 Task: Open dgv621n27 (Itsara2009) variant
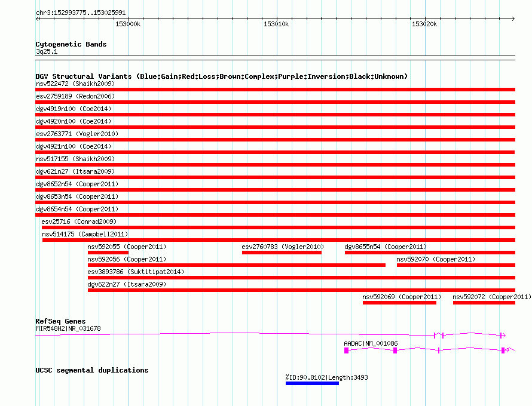click(x=75, y=171)
